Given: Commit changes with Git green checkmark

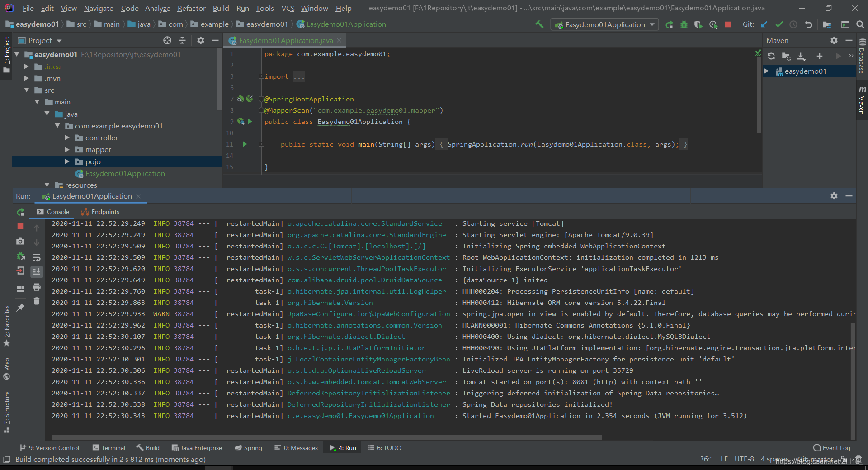Looking at the screenshot, I should 779,24.
